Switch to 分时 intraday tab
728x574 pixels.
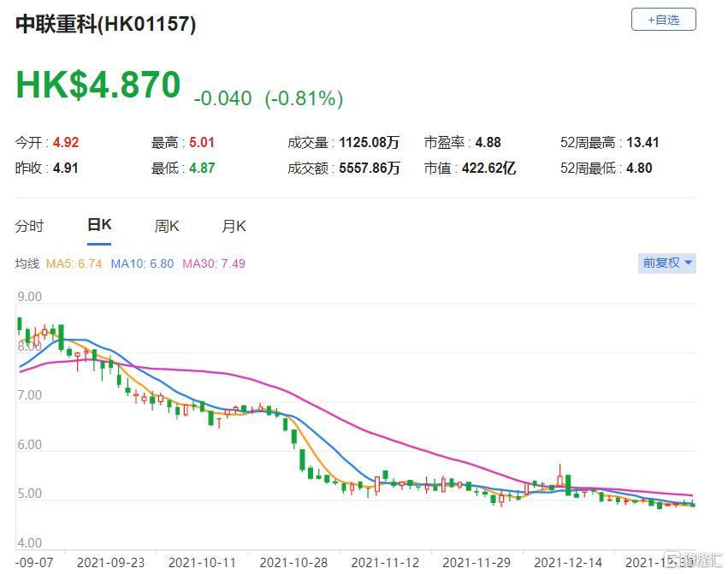coord(29,226)
